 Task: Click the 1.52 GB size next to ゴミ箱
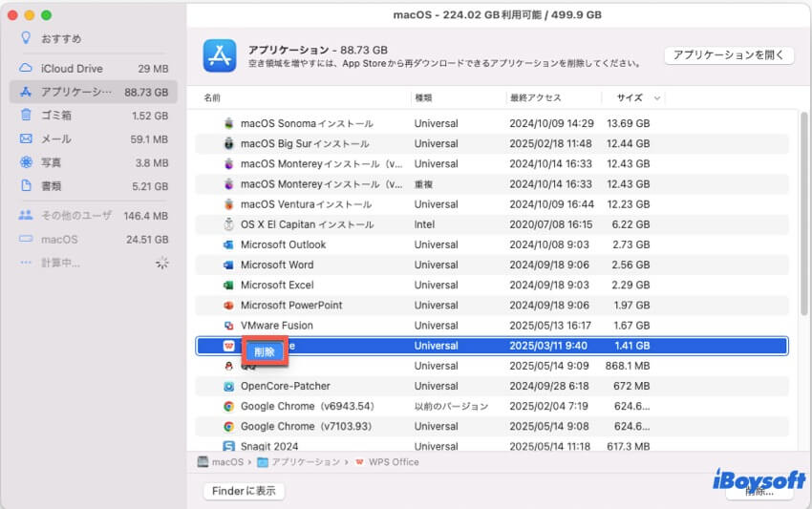click(150, 116)
